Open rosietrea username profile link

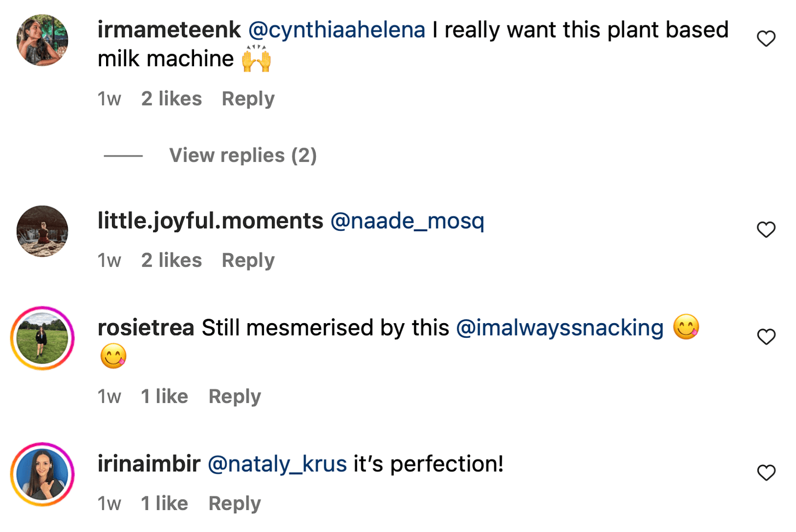[145, 328]
